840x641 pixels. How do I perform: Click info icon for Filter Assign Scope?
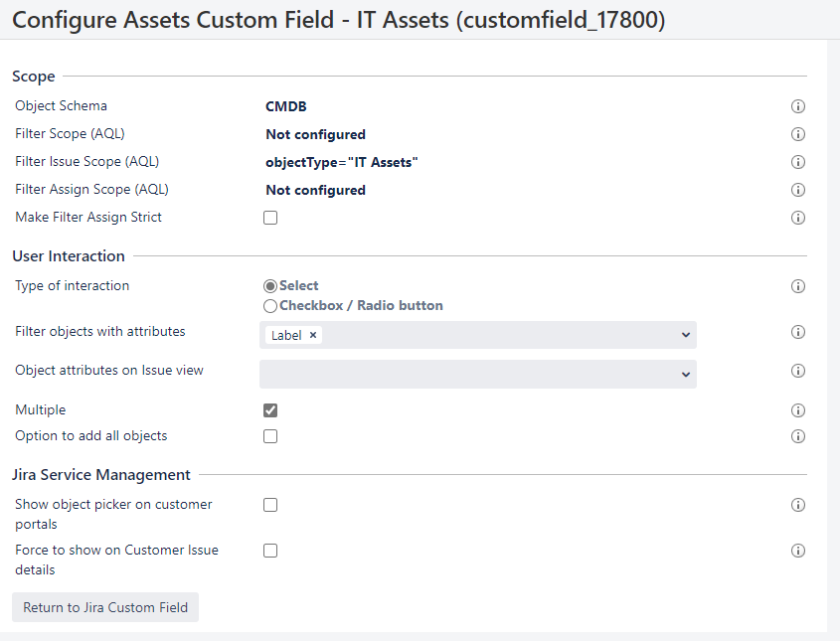tap(798, 190)
